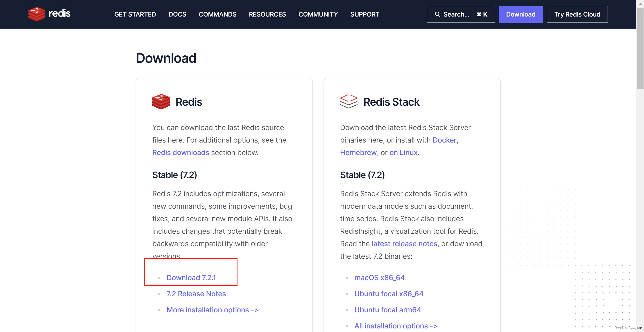The width and height of the screenshot is (644, 332).
Task: Click the Download button in the header
Action: (521, 14)
